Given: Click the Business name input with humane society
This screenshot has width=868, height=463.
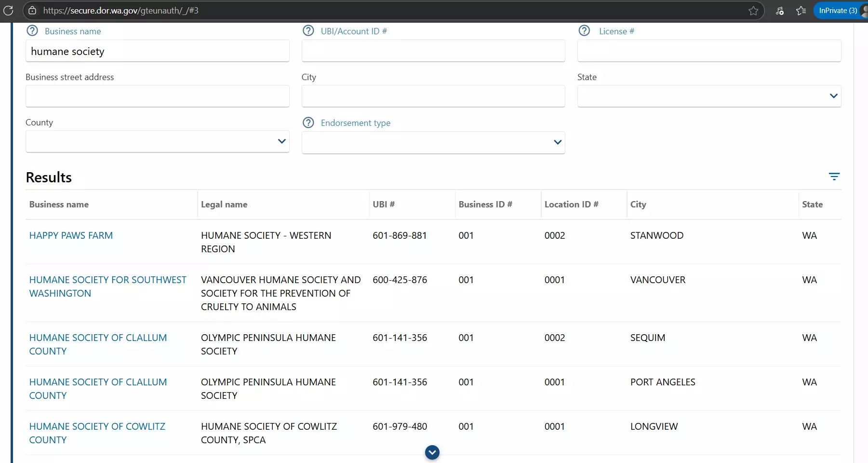Looking at the screenshot, I should click(x=158, y=51).
